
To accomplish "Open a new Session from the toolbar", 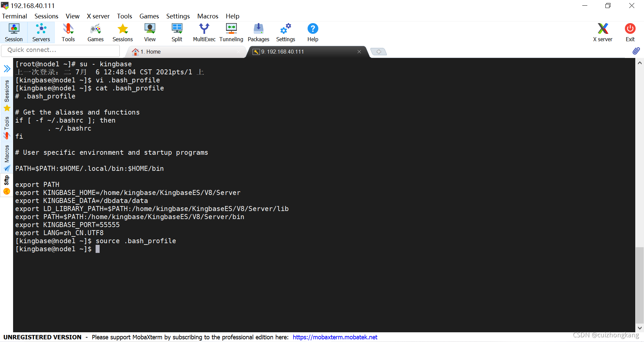I will point(14,32).
